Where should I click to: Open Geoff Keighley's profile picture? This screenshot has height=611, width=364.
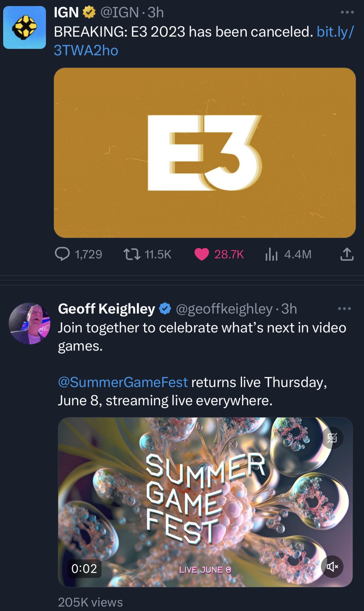[29, 323]
